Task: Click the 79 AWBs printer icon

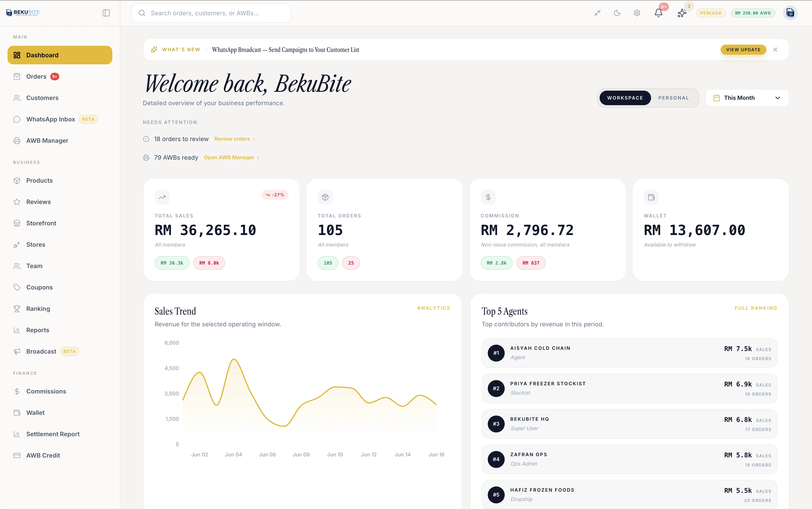Action: pyautogui.click(x=146, y=157)
